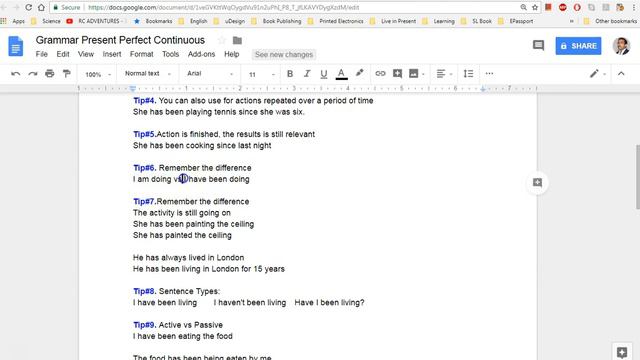
Task: Click the line She has painted the ceiling
Action: pyautogui.click(x=182, y=235)
